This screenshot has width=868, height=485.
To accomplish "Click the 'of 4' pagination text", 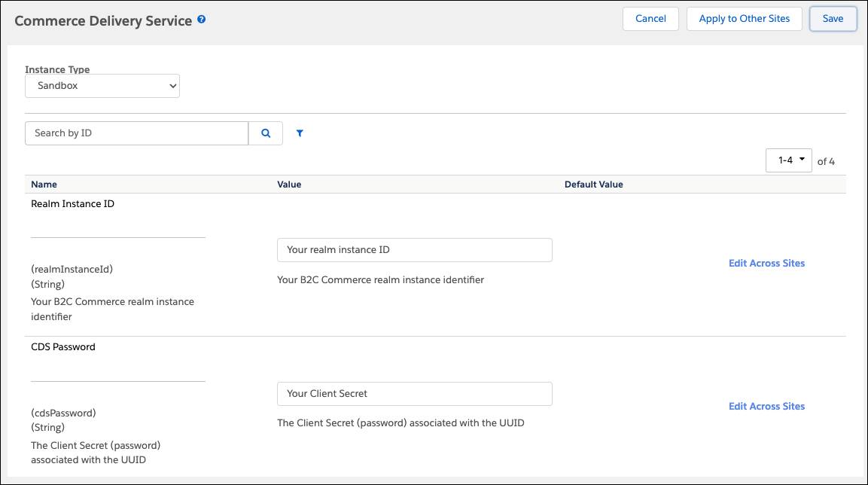I will pyautogui.click(x=826, y=162).
